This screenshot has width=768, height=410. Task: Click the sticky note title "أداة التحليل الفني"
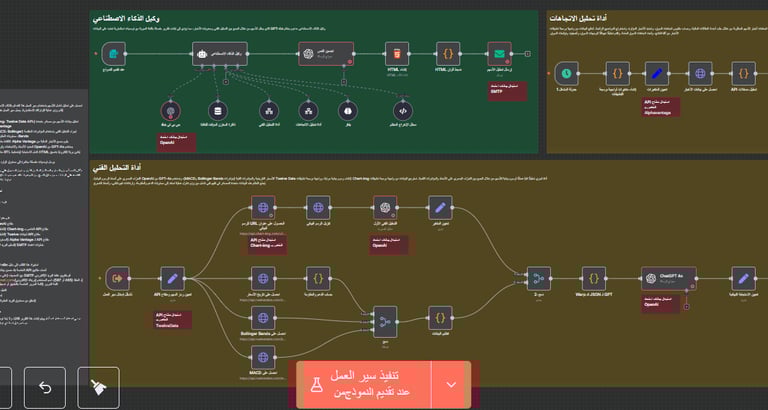(x=118, y=169)
